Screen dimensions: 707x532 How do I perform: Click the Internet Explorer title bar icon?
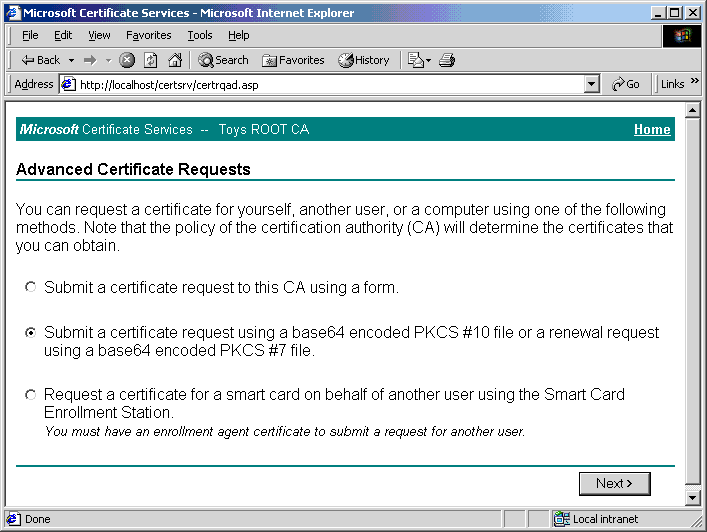pos(14,13)
